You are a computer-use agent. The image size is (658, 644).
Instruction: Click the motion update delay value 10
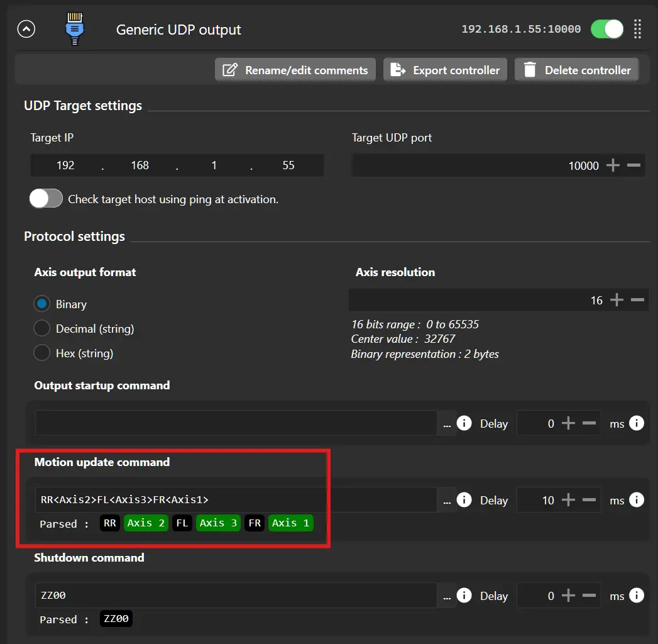click(548, 501)
